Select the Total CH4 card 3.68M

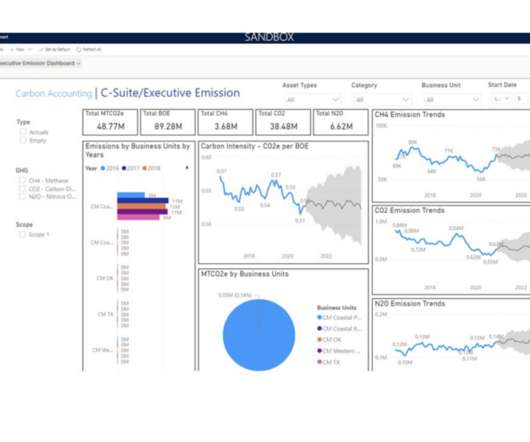(225, 122)
